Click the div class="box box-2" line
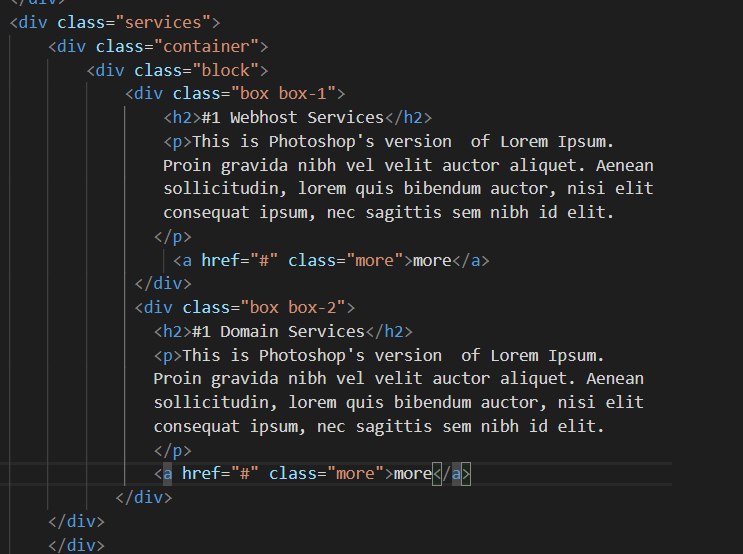The width and height of the screenshot is (743, 554). point(245,308)
